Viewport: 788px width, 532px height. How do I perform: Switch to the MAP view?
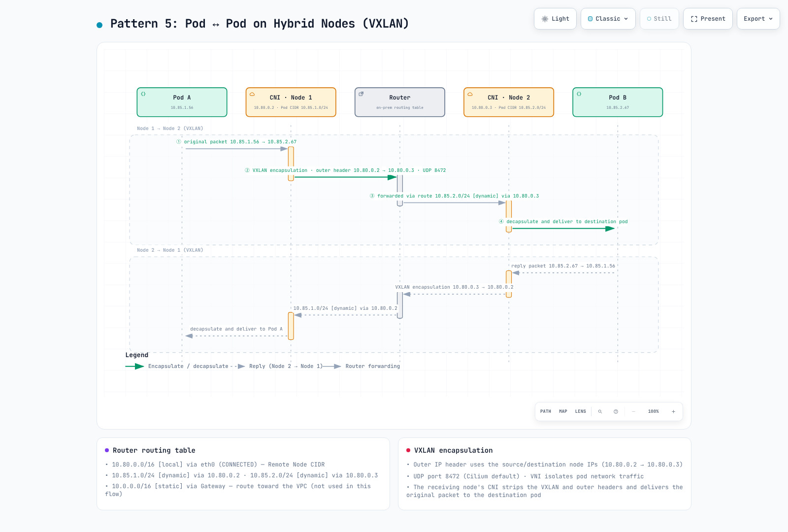pyautogui.click(x=563, y=411)
